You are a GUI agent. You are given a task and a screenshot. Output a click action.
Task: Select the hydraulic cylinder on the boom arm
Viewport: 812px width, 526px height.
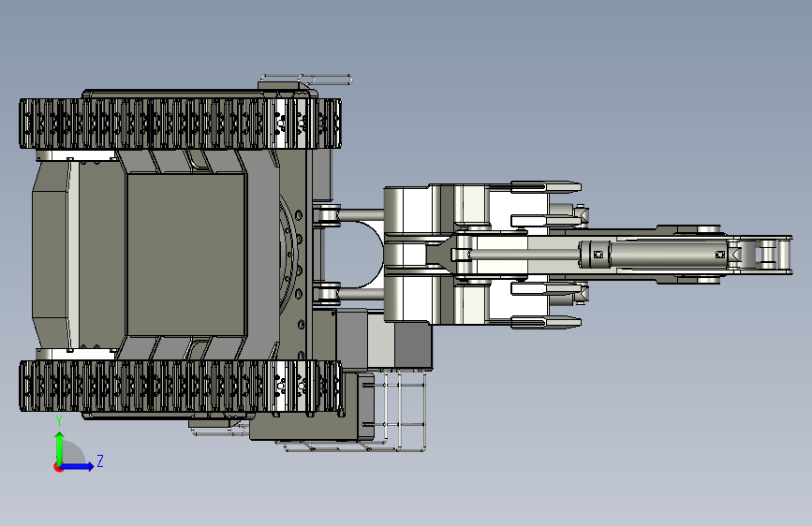[x=653, y=255]
